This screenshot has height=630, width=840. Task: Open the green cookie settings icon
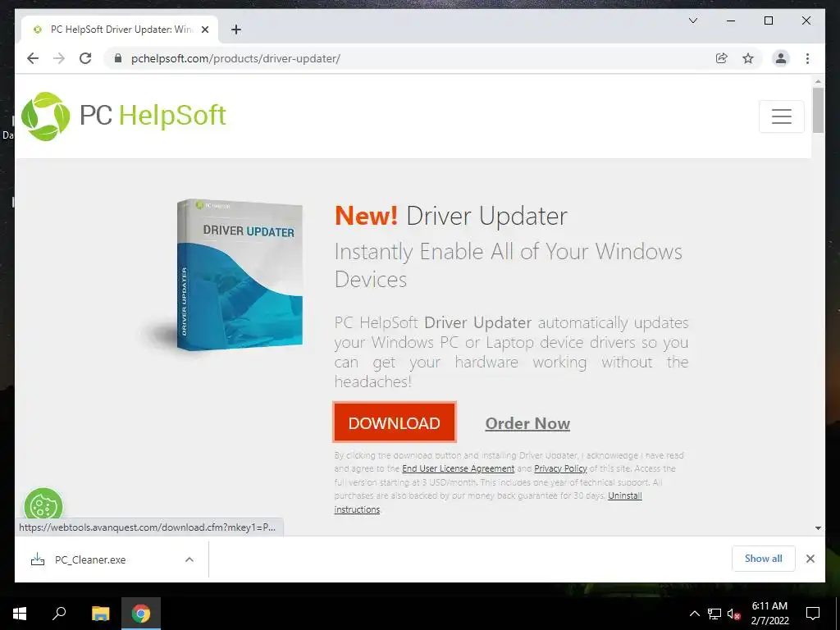pyautogui.click(x=43, y=504)
